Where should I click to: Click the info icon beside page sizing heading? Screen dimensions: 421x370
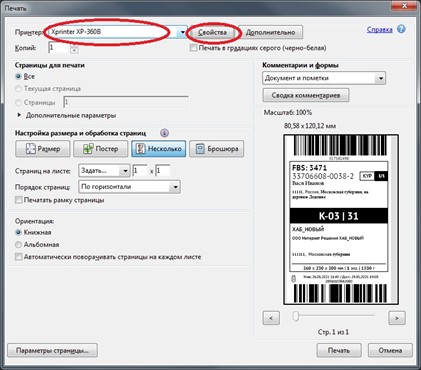164,133
